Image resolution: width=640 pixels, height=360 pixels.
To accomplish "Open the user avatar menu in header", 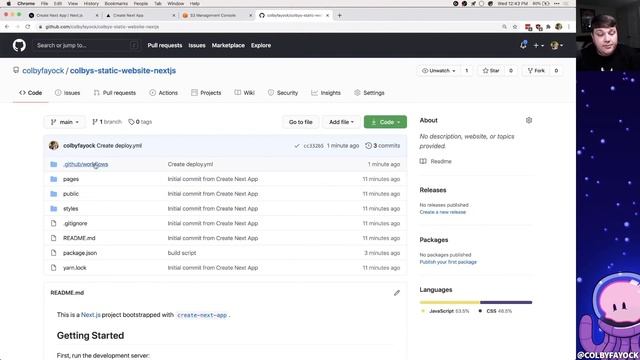I will 557,46.
